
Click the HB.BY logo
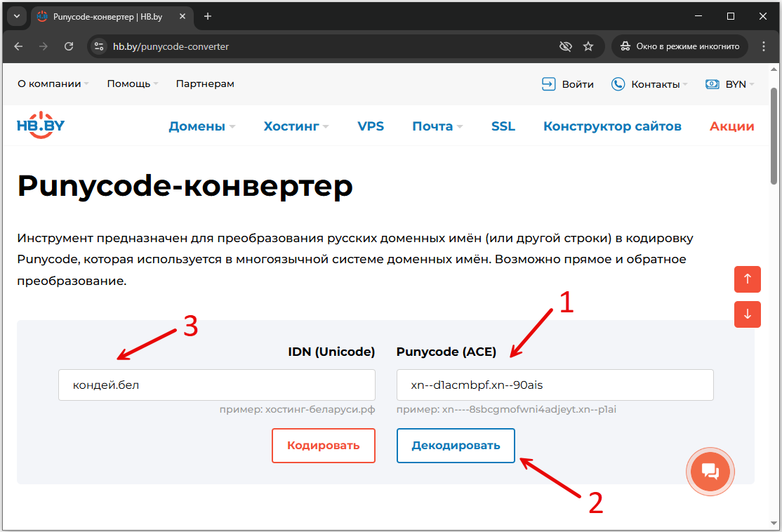41,125
